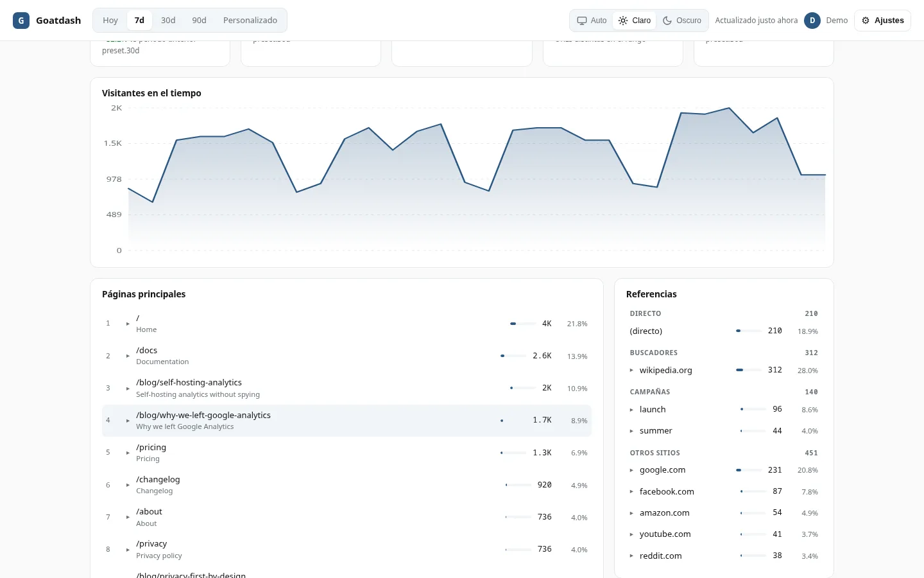924x578 pixels.
Task: Expand the youtube.com referrer
Action: coord(631,534)
